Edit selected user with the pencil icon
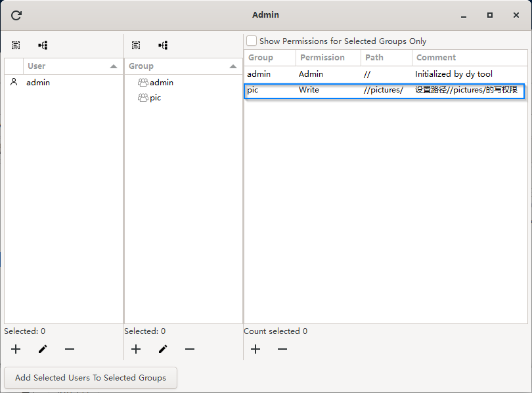532x393 pixels. click(x=43, y=349)
